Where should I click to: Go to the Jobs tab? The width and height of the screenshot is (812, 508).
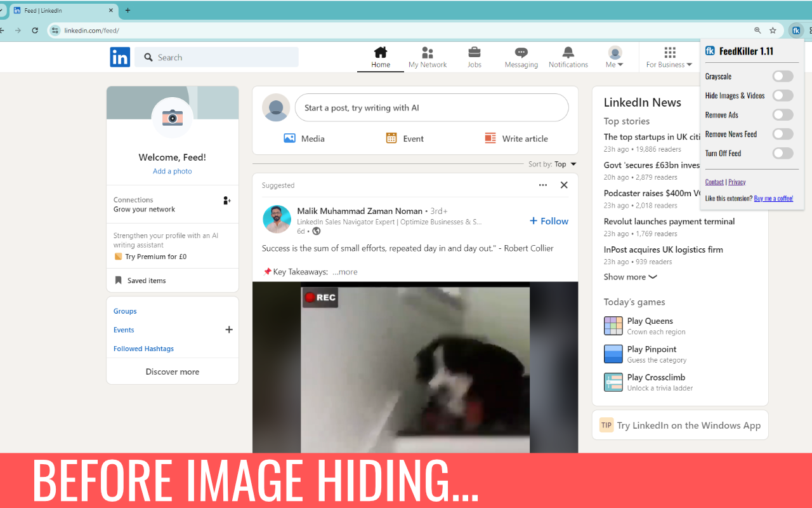click(475, 57)
